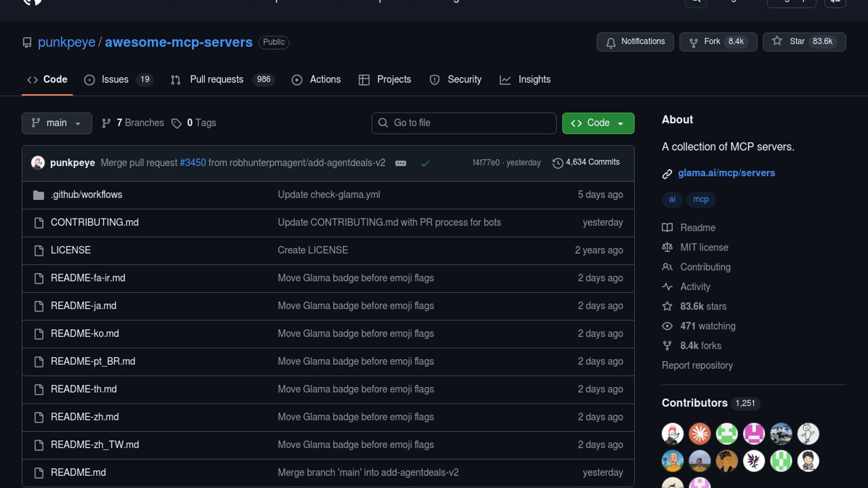This screenshot has width=868, height=488.
Task: Open the Pull requests tab
Action: click(217, 80)
